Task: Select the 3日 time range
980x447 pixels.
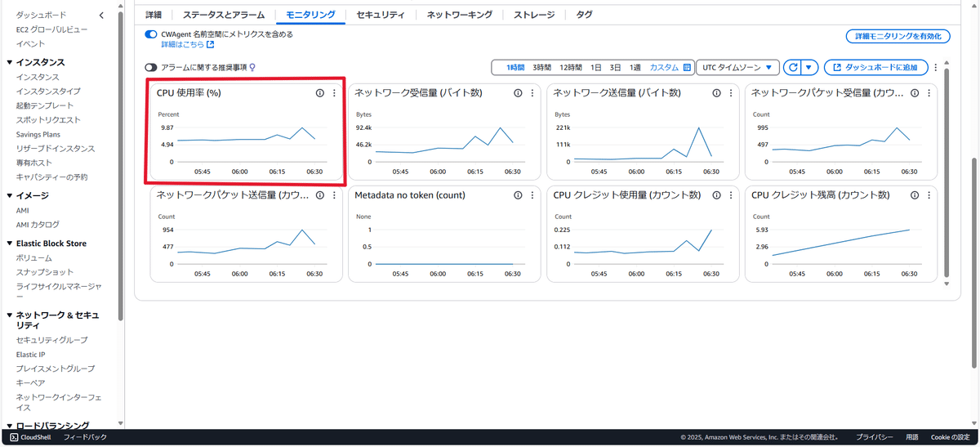Action: [616, 68]
